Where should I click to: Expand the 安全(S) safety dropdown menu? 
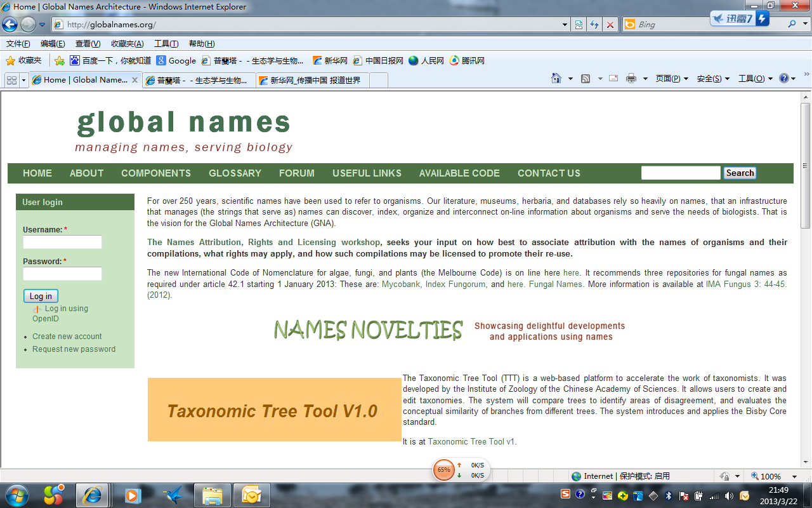click(713, 78)
